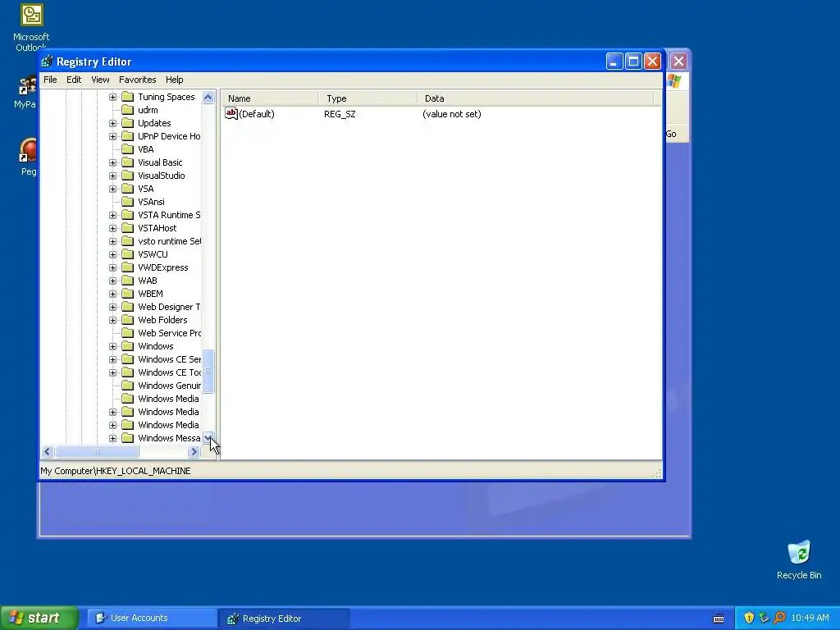
Task: Click the Windows Genuine folder icon
Action: (127, 386)
